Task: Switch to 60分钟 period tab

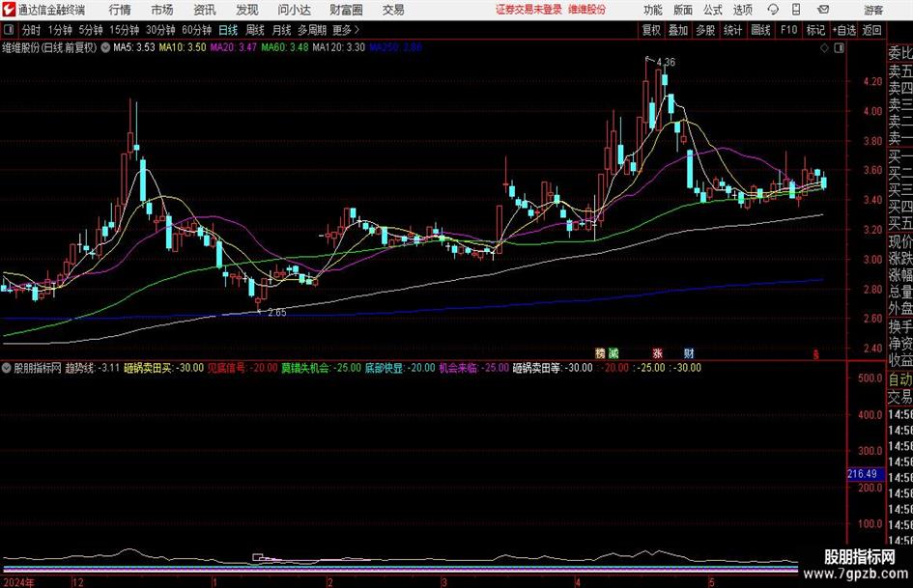Action: click(x=197, y=30)
